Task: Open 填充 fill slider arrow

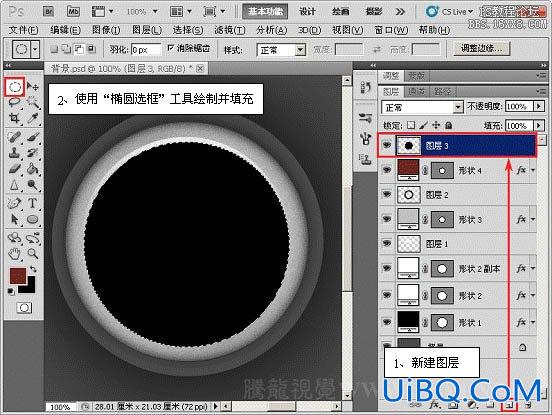Action: click(x=539, y=125)
